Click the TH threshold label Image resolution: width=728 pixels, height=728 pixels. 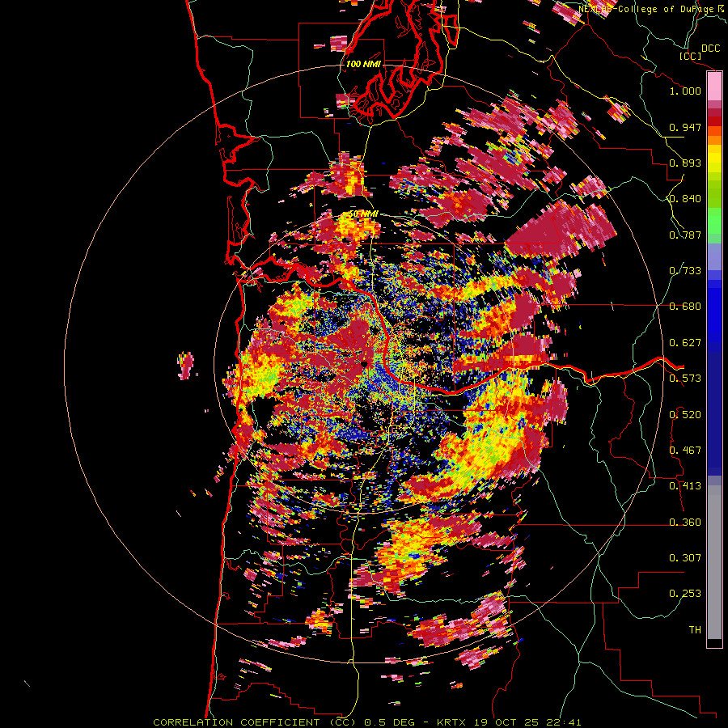coord(695,630)
